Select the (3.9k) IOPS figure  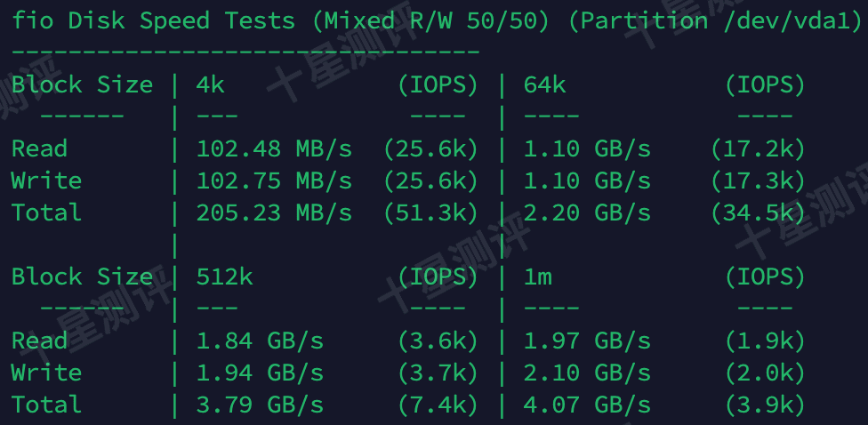tap(765, 405)
